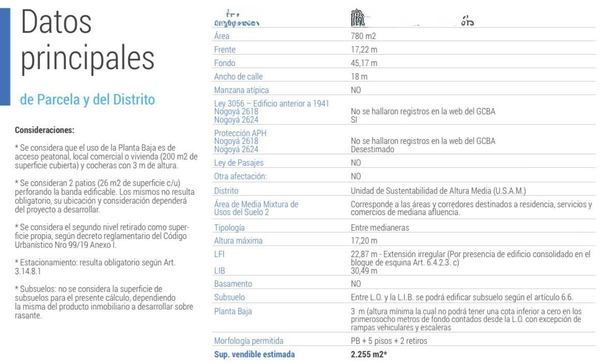Click the 'Datos principales' heading
The image size is (608, 364).
coord(88,40)
